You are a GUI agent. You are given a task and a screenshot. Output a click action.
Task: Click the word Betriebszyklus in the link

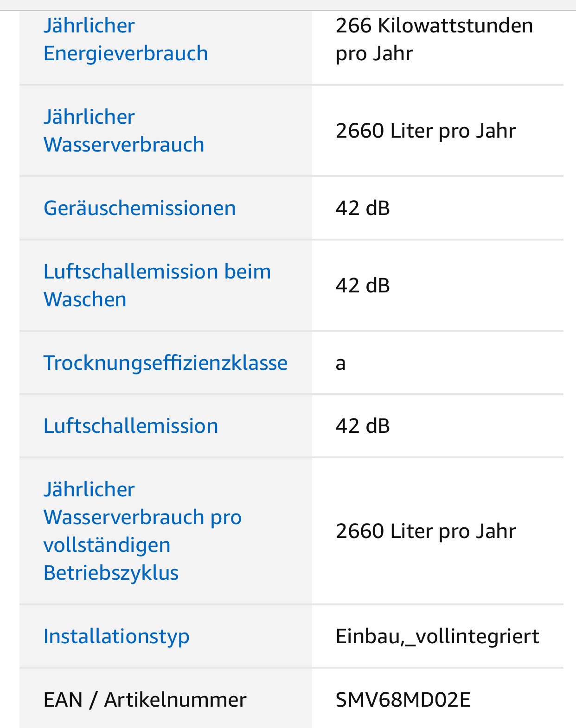coord(111,573)
